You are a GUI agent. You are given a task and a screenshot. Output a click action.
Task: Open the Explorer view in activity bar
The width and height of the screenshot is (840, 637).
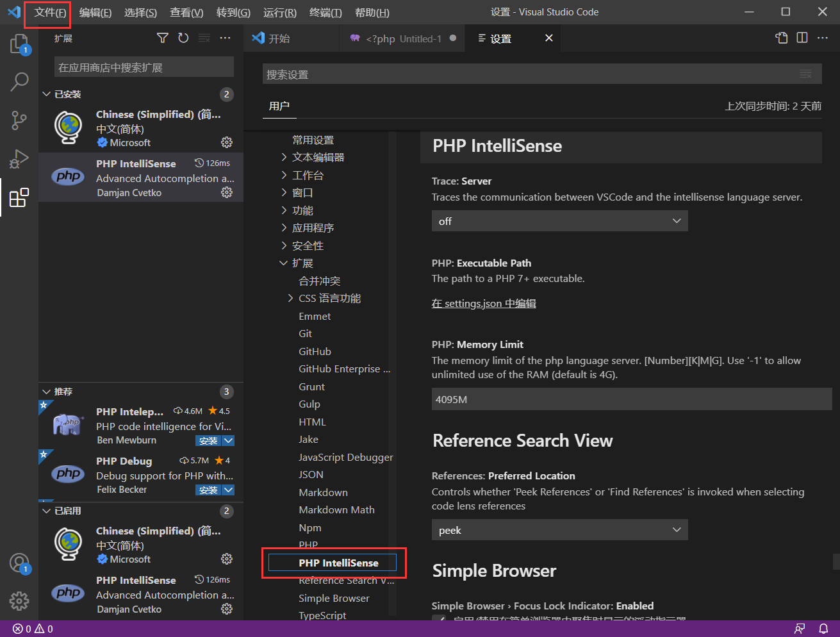tap(19, 44)
